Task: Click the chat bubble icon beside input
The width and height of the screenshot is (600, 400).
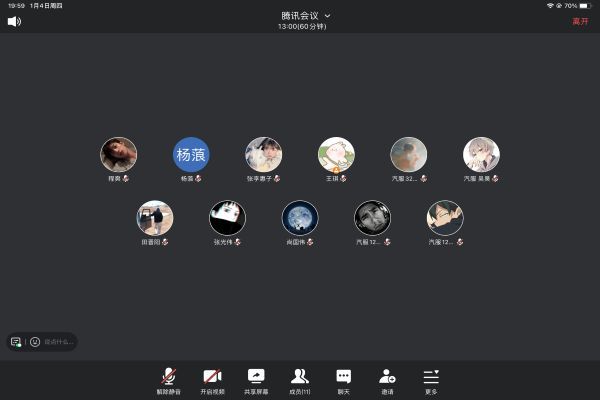Action: click(16, 341)
